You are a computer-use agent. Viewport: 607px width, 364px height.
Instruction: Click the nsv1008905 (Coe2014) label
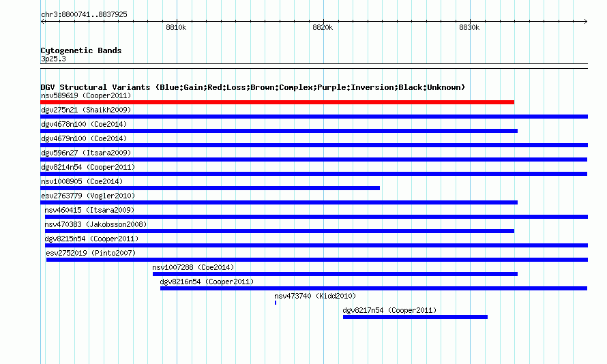[82, 181]
